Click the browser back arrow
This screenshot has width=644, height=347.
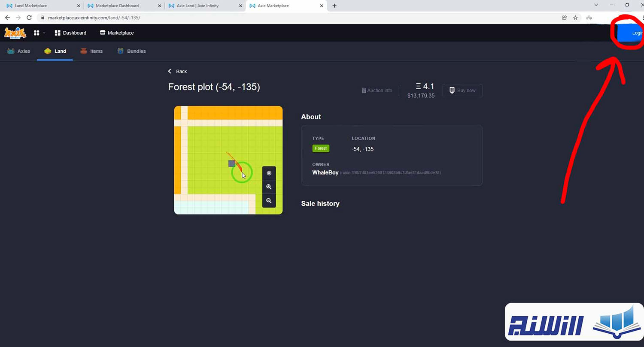click(x=7, y=18)
